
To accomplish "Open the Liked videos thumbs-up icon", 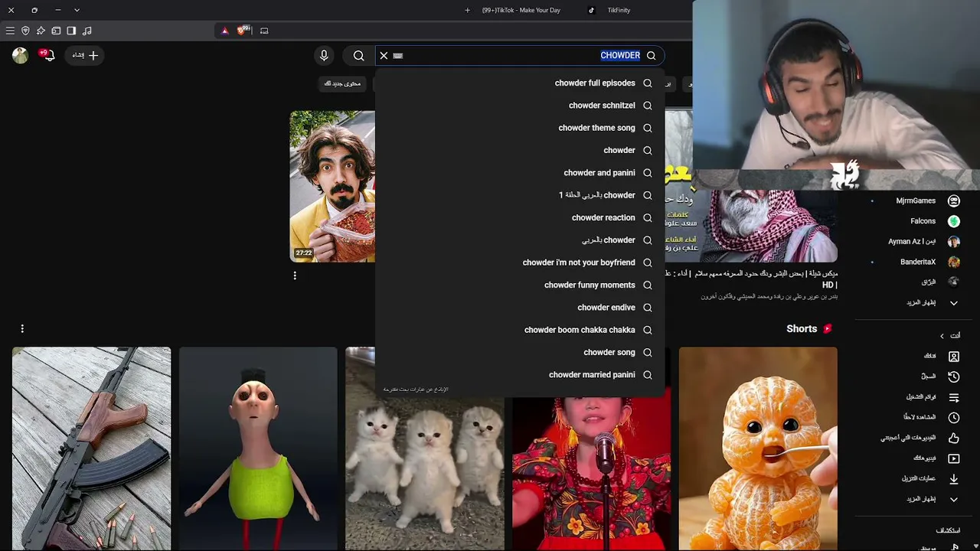I will pyautogui.click(x=954, y=438).
